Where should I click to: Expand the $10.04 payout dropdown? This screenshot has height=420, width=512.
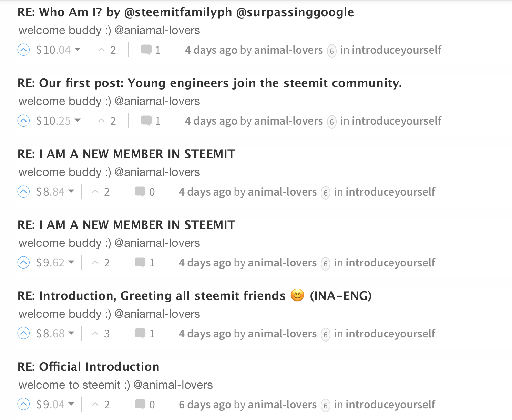coord(78,50)
